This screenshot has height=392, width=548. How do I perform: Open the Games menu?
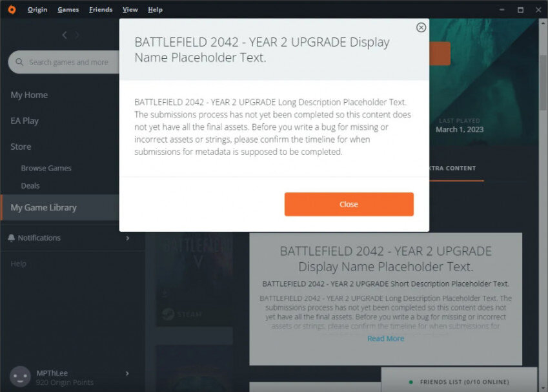pyautogui.click(x=68, y=9)
